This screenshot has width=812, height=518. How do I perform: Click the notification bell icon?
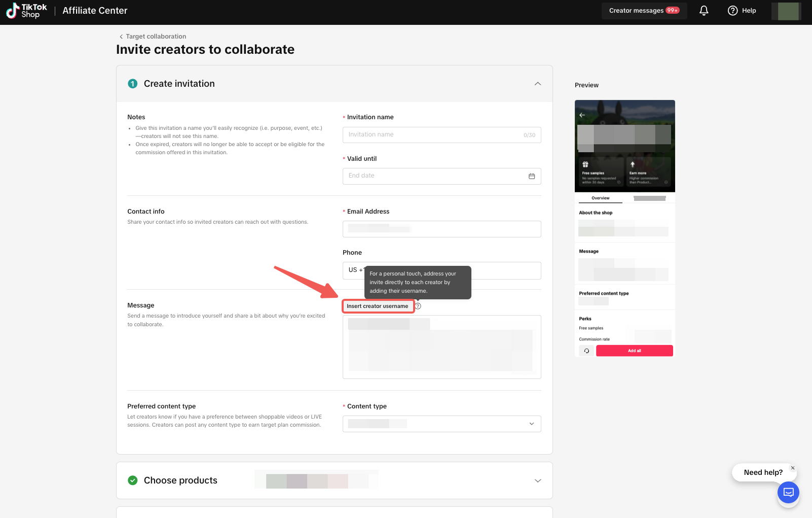click(x=704, y=11)
